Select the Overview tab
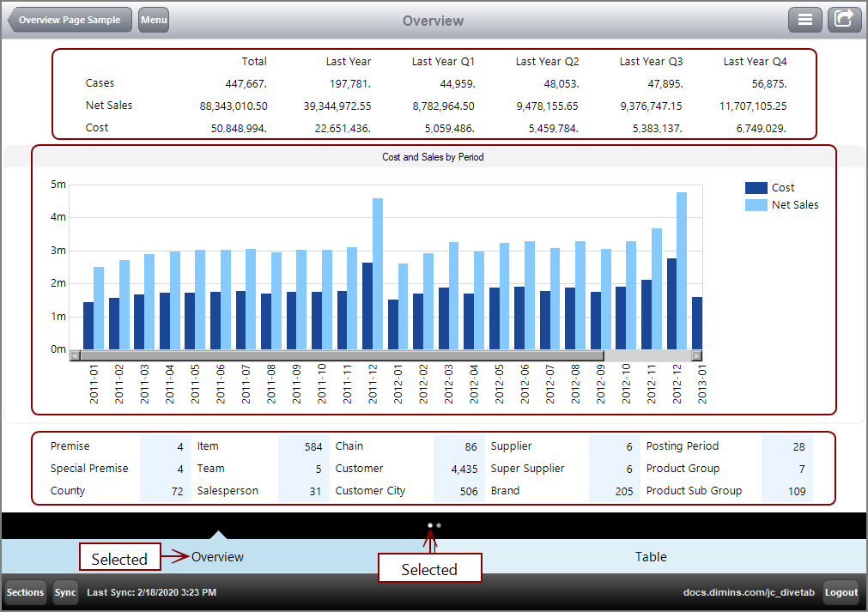 (217, 556)
